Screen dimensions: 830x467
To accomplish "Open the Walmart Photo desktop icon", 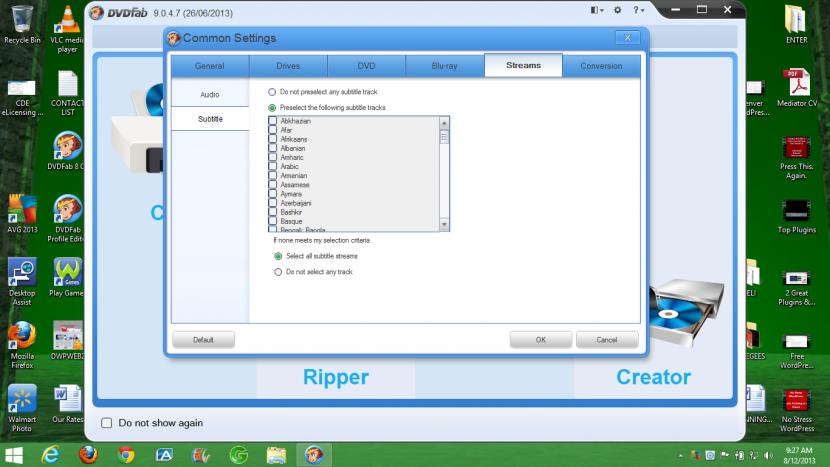I will (x=22, y=408).
